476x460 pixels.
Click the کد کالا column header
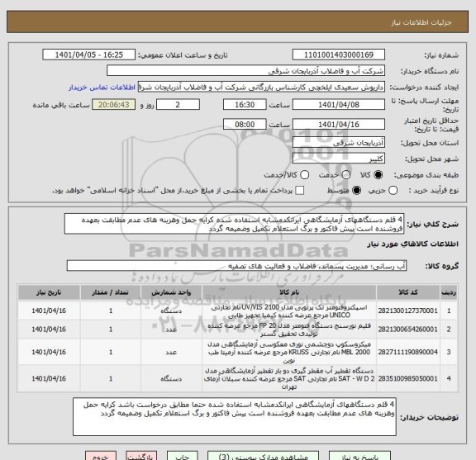(x=408, y=292)
